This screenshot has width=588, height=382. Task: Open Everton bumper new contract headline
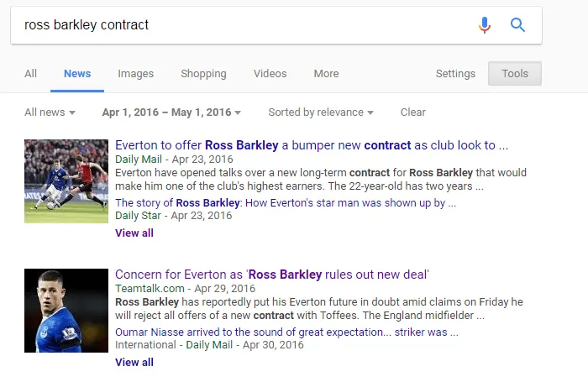click(311, 145)
